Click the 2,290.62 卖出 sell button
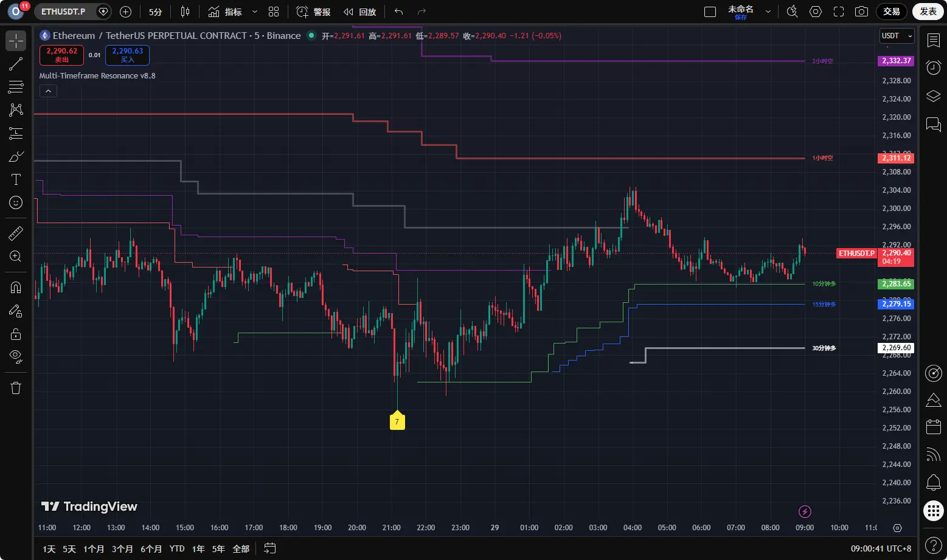The image size is (947, 560). pyautogui.click(x=61, y=55)
